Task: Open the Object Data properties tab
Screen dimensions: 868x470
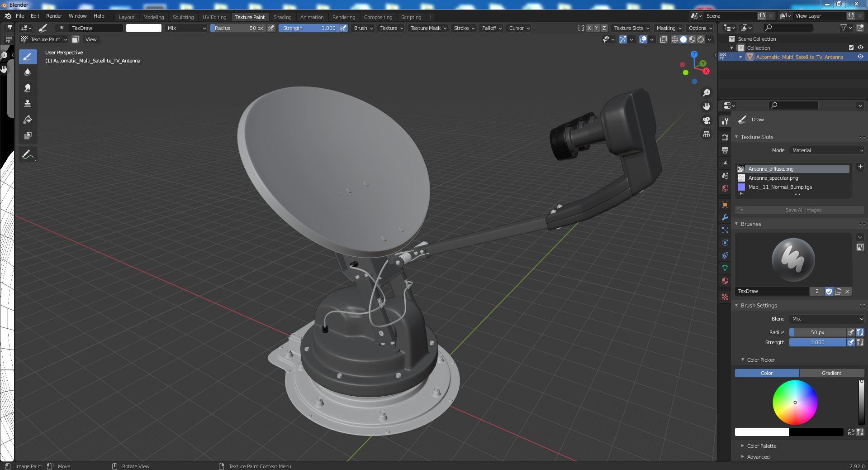Action: (x=725, y=268)
